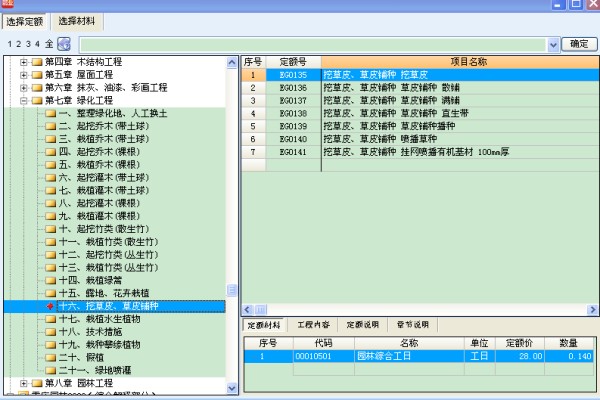Open 十一、栽植竹类(散生竹) folder
600x400 pixels.
click(108, 242)
